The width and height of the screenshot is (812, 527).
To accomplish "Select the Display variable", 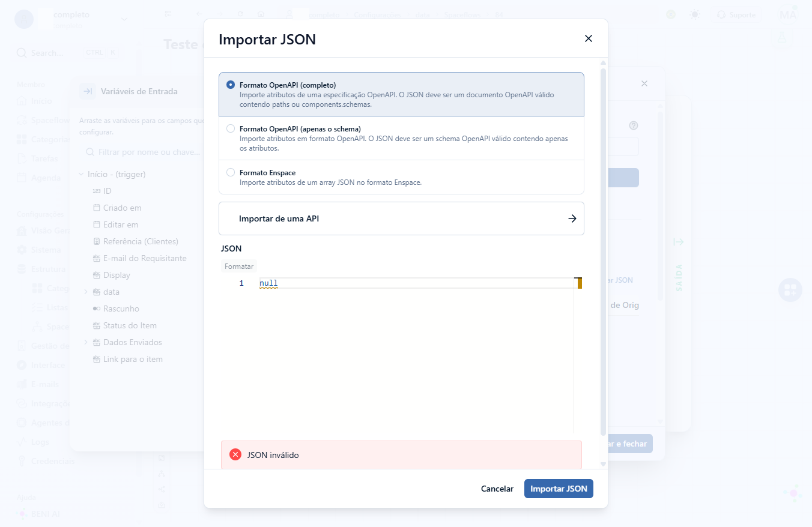I will click(x=111, y=275).
